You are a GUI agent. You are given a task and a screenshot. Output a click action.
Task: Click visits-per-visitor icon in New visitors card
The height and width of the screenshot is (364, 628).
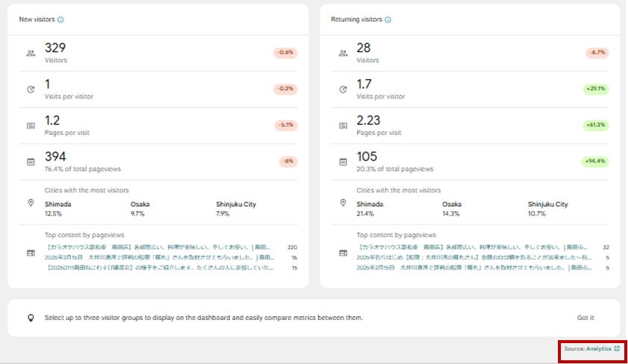click(x=31, y=90)
